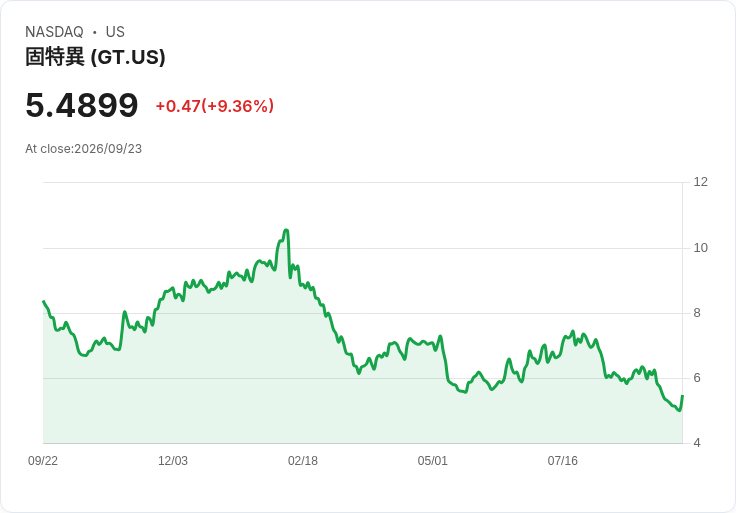Click the red +0.47(+9.36%) change value

tap(215, 106)
